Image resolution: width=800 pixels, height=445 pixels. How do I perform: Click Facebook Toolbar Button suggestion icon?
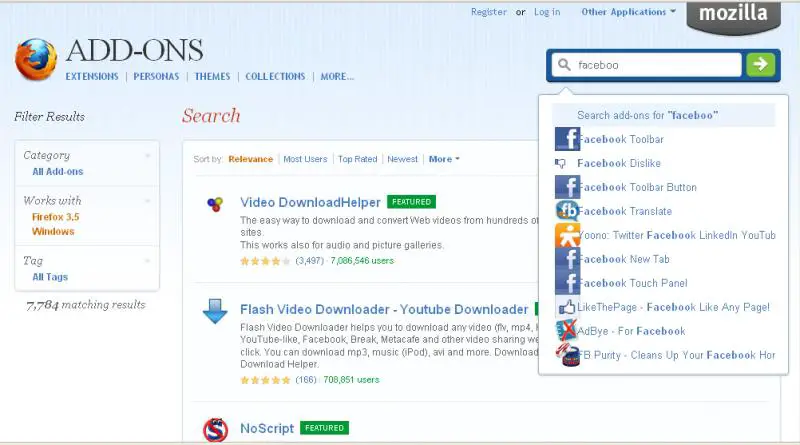567,187
